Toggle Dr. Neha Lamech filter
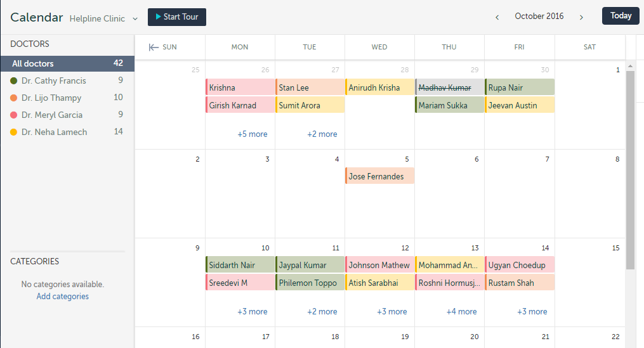644x348 pixels. coord(54,132)
